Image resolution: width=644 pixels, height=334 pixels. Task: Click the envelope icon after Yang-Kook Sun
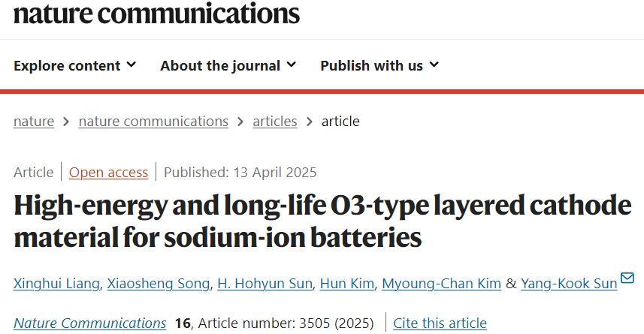[627, 278]
